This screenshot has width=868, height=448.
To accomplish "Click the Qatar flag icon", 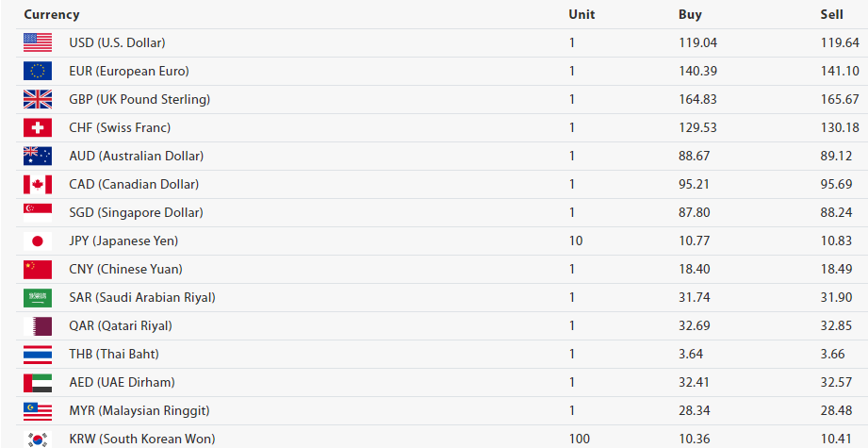I will point(38,325).
